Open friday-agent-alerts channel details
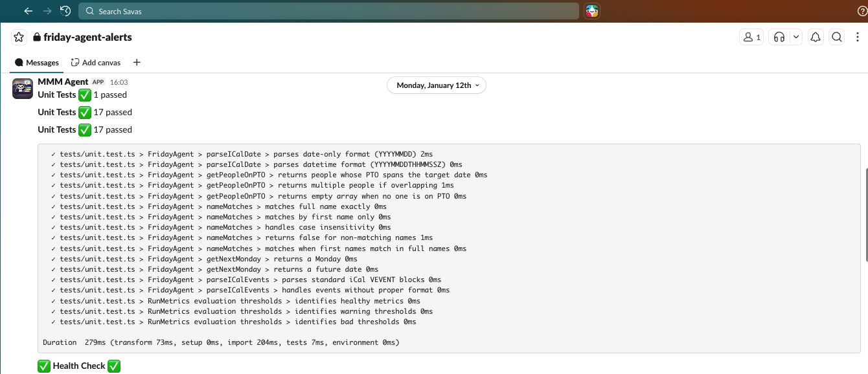 87,38
